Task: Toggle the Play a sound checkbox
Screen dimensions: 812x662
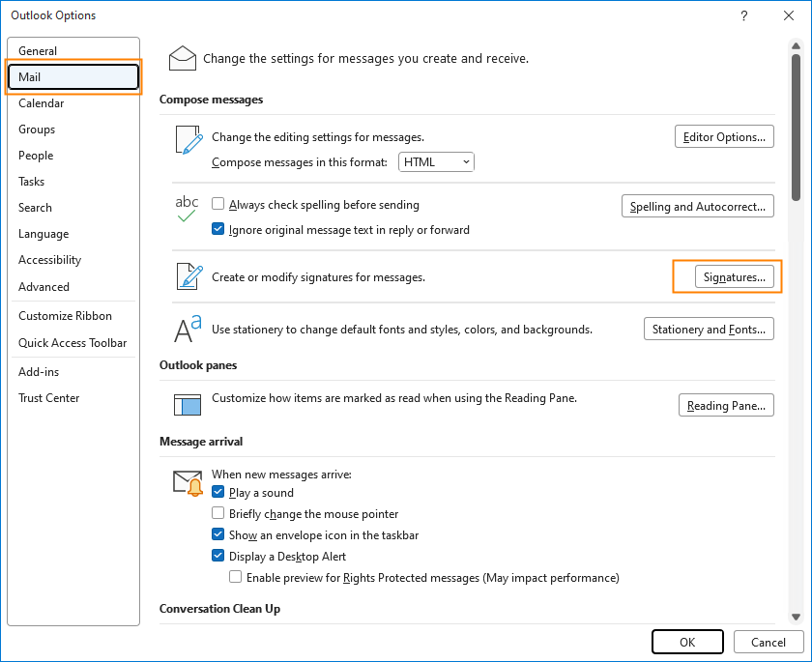Action: (x=218, y=492)
